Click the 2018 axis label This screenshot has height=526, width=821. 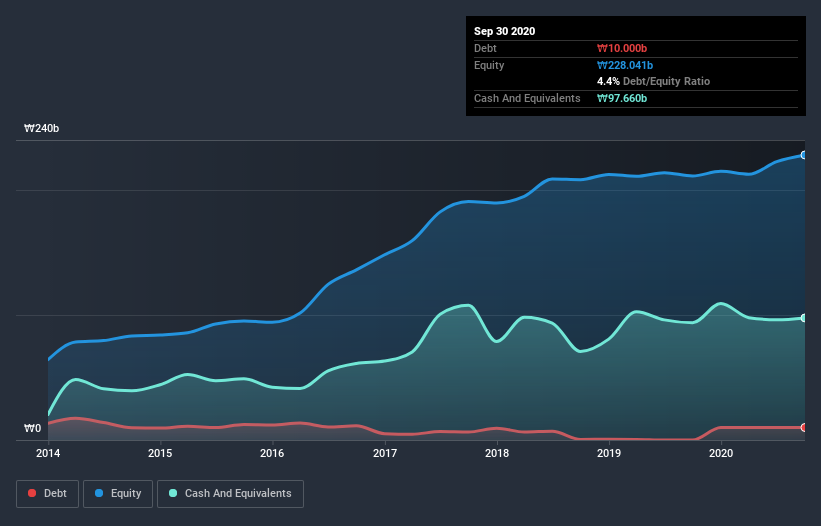tap(497, 453)
